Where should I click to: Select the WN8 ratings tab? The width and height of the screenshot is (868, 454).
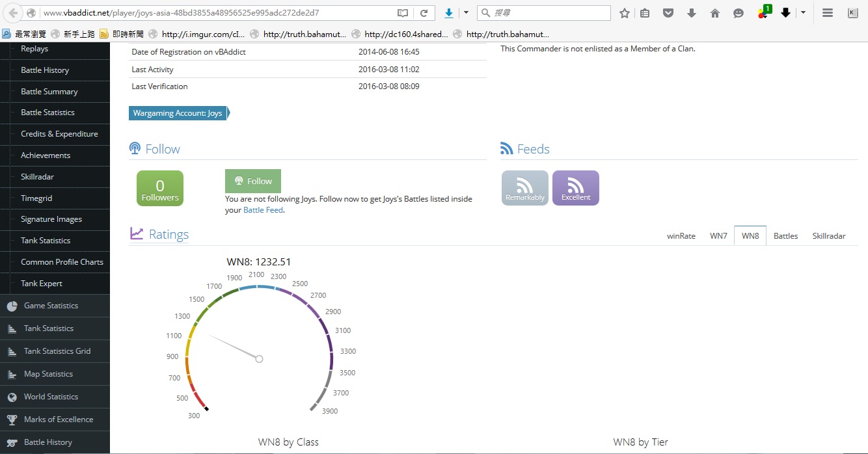tap(750, 236)
